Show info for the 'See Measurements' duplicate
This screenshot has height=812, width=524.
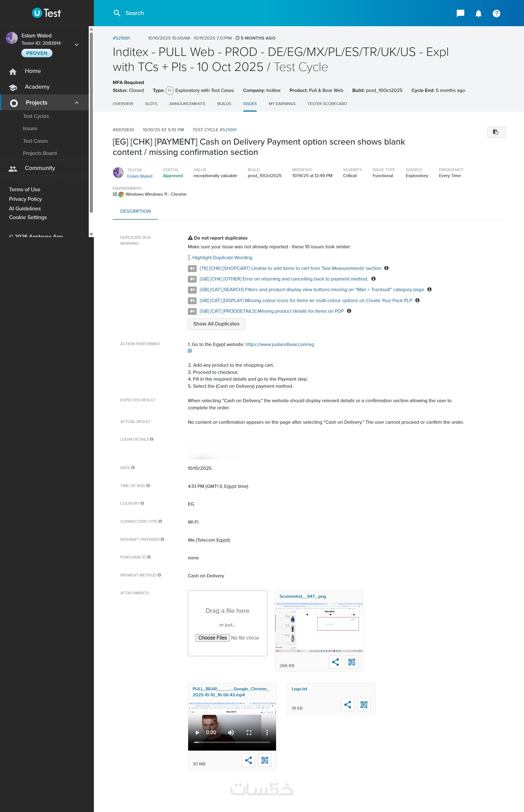pos(386,268)
